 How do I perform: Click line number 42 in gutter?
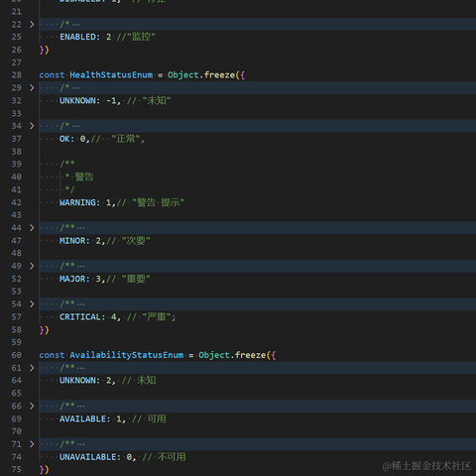pos(17,202)
